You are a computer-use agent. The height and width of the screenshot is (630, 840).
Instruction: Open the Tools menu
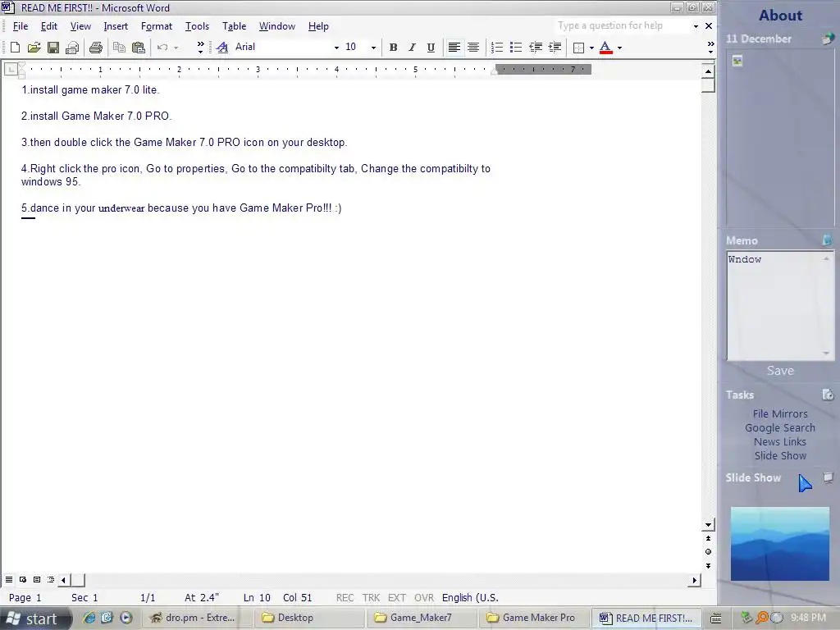[x=197, y=26]
